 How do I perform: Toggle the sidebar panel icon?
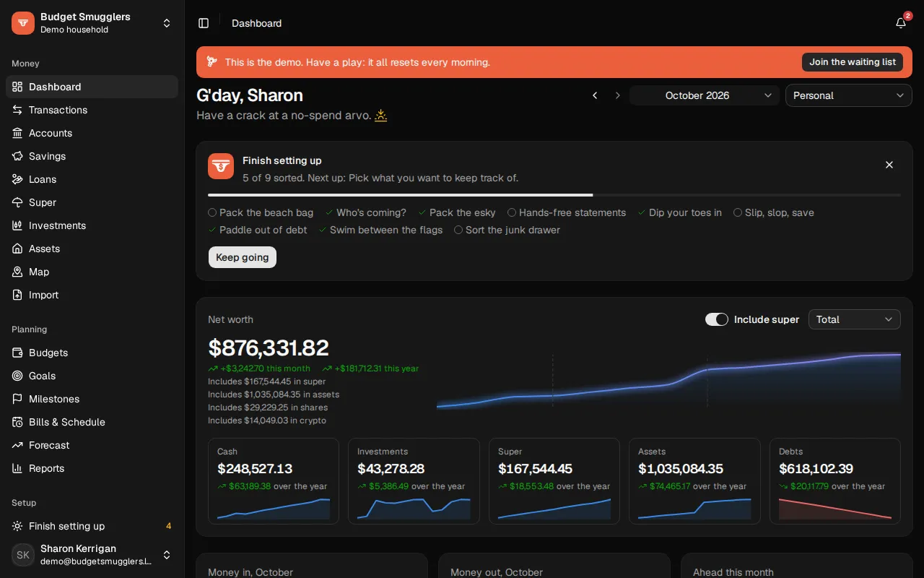[x=204, y=23]
